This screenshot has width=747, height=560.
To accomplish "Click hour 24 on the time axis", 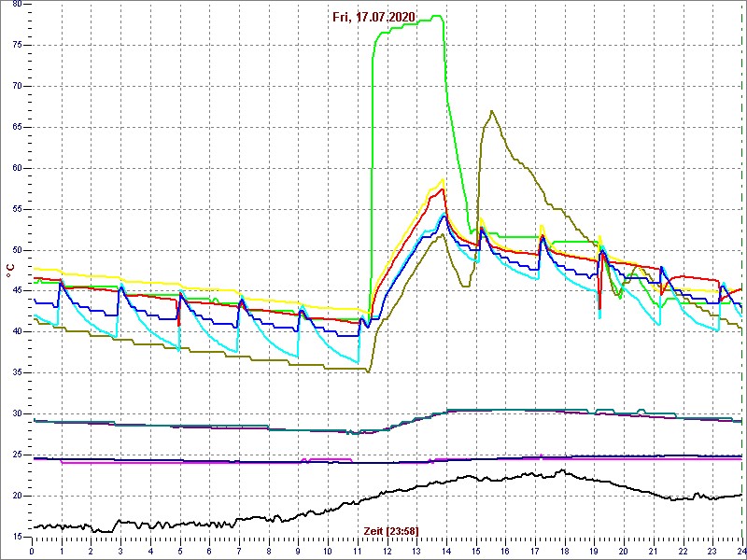I will (x=741, y=552).
